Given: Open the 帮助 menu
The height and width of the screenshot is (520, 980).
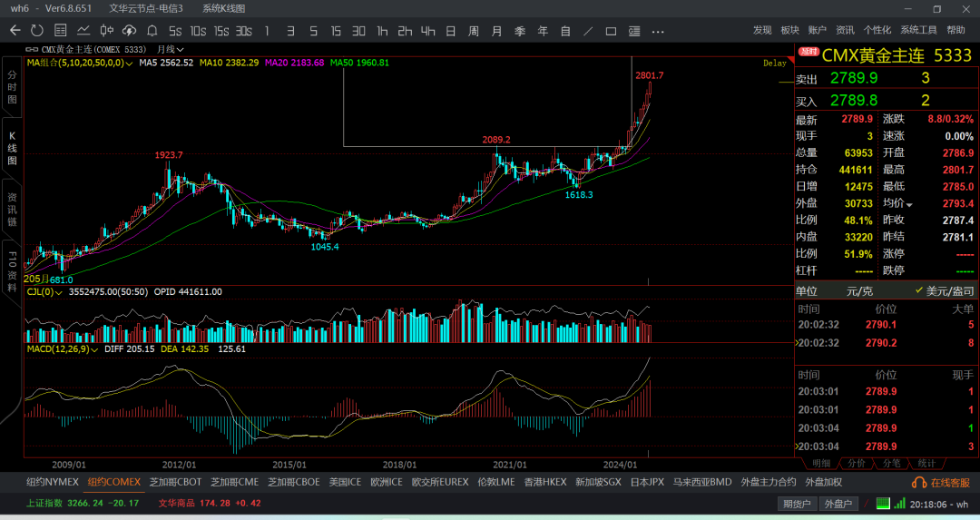Looking at the screenshot, I should 955,30.
